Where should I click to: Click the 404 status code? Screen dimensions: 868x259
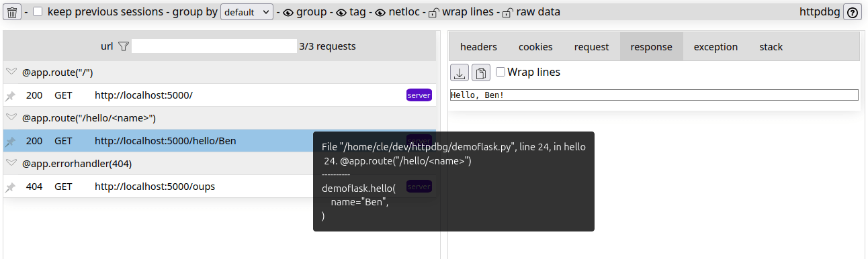[34, 187]
